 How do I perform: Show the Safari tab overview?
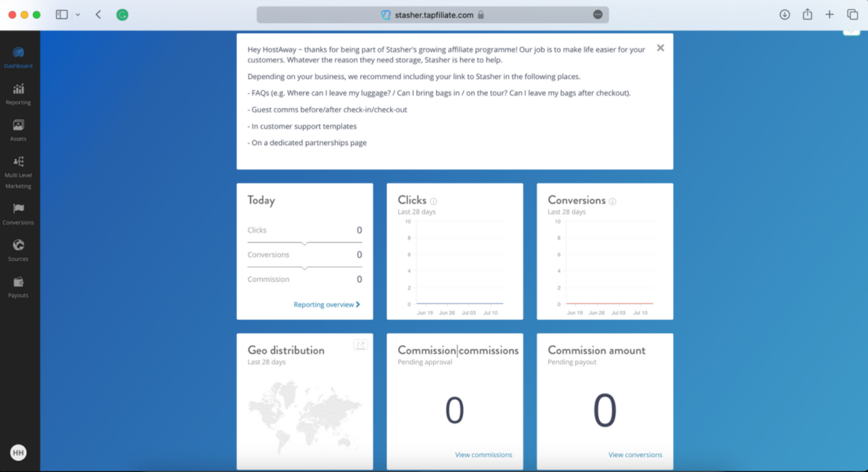[853, 15]
